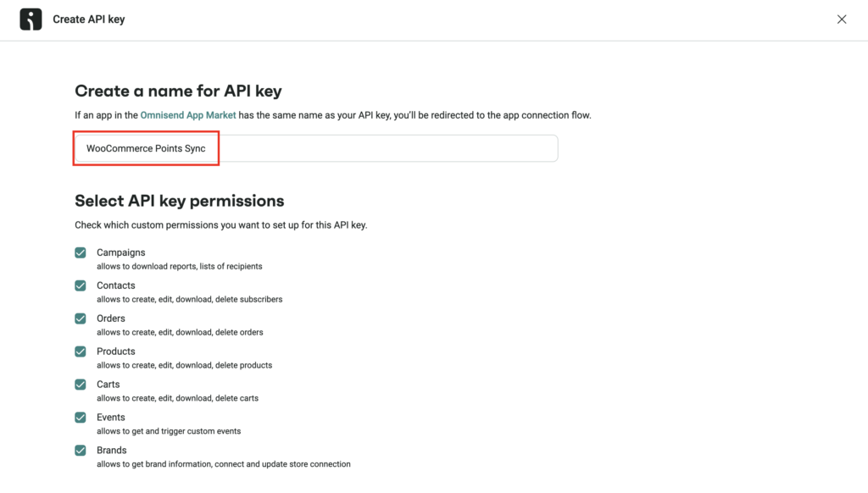Toggle the Events permission checkbox

click(81, 418)
